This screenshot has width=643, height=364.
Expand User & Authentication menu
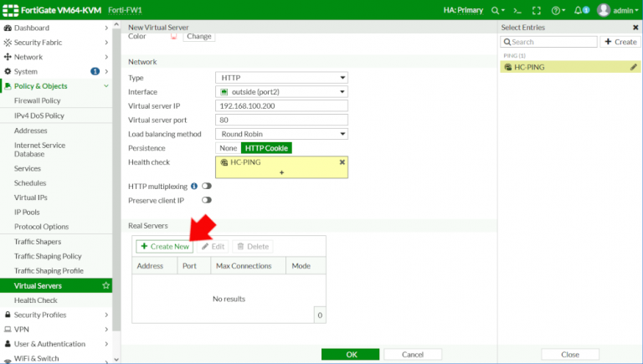56,344
